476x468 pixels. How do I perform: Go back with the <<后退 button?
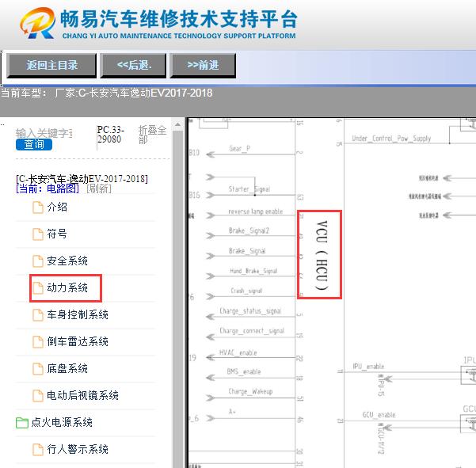click(x=134, y=65)
